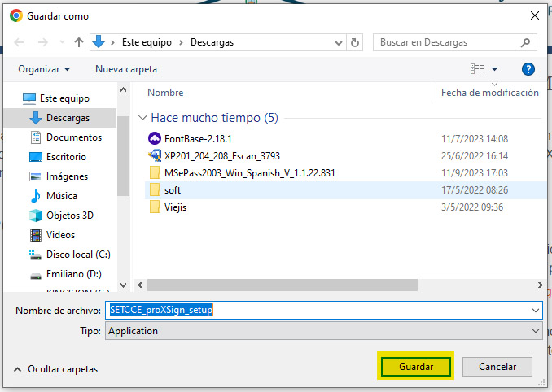
Task: Refresh the Descargas folder view
Action: [355, 42]
